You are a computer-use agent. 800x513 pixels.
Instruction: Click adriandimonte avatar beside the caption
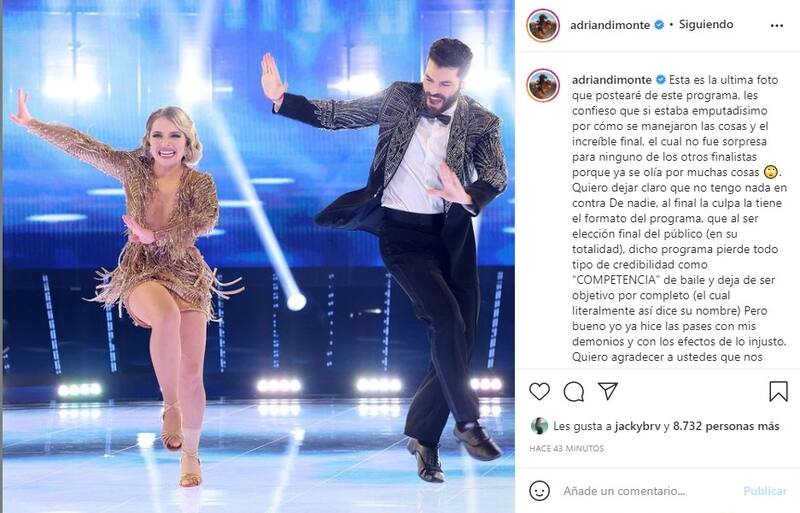(x=543, y=85)
